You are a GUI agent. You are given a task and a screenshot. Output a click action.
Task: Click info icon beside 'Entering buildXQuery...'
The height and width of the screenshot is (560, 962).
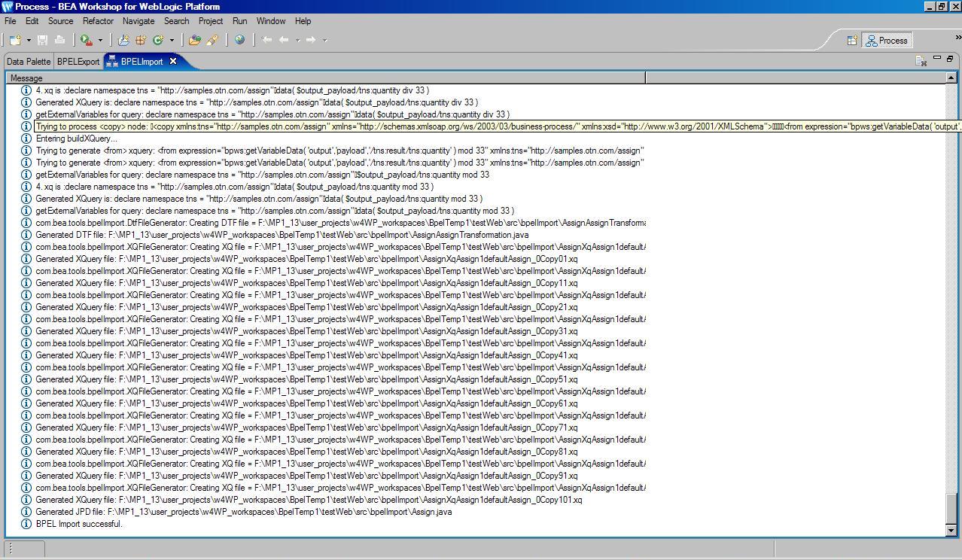[x=26, y=138]
